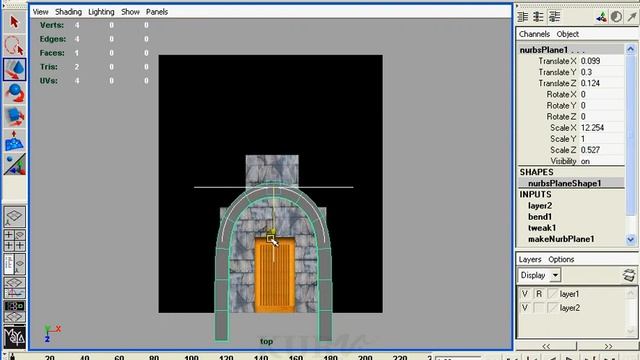Select the bend1 input node
This screenshot has height=360, width=640.
pos(540,217)
